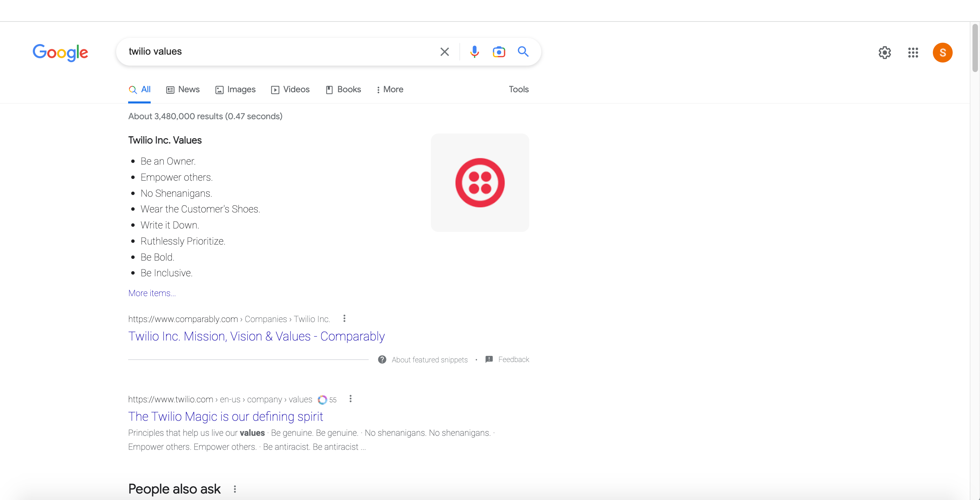Open three-dot menu beside People also ask
980x500 pixels.
[235, 489]
